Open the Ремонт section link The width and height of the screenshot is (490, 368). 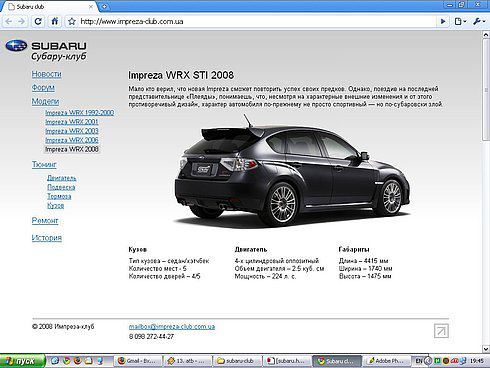(45, 221)
